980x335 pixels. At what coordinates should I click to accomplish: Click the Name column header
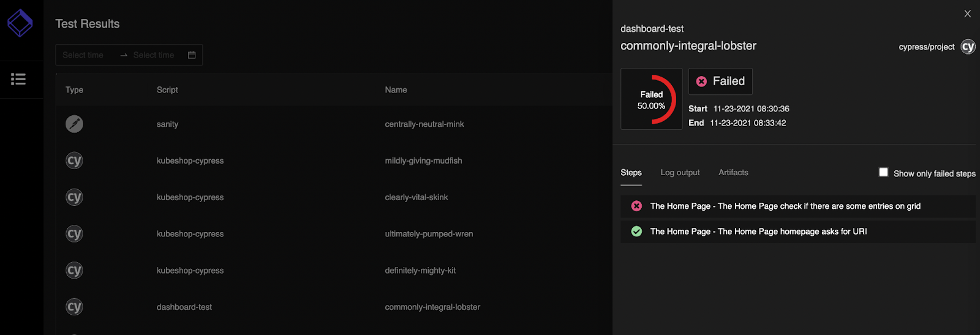click(x=396, y=90)
